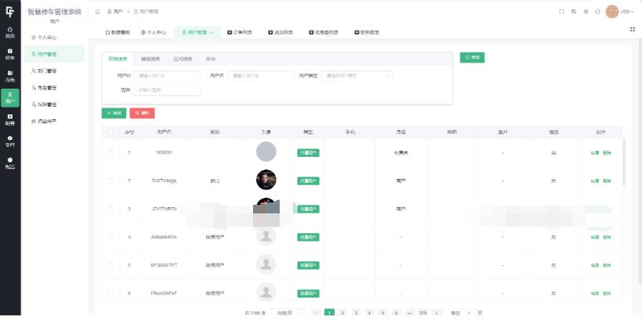
Task: Open the 财务 finance section in dark sidebar
Action: pyautogui.click(x=10, y=119)
